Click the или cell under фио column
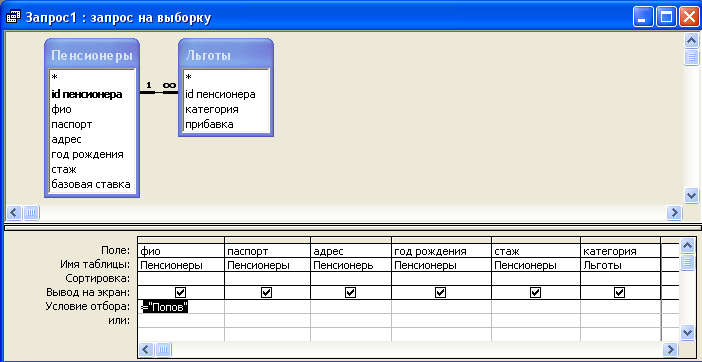The width and height of the screenshot is (702, 362). point(181,321)
